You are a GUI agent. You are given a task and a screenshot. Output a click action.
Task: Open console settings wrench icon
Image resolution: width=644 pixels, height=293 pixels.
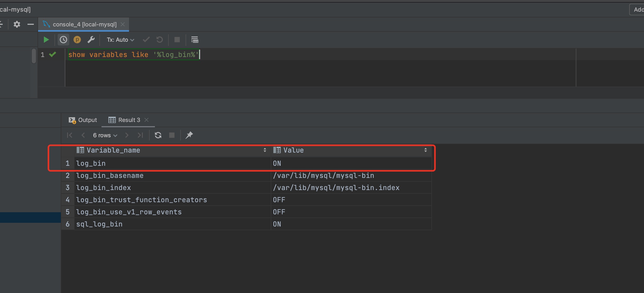coord(91,40)
